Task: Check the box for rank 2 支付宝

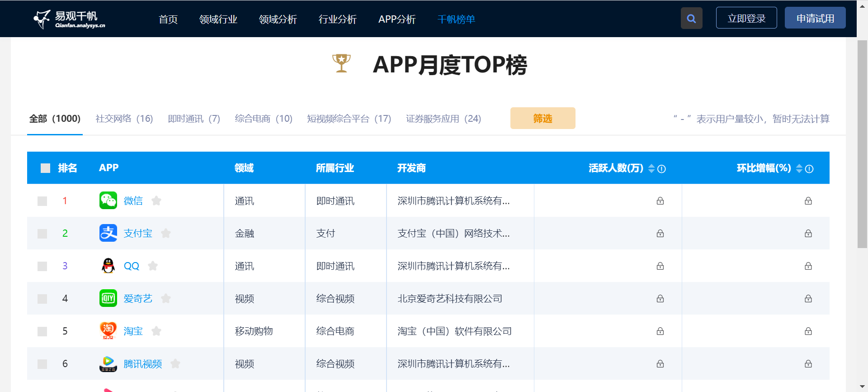Action: [x=42, y=234]
